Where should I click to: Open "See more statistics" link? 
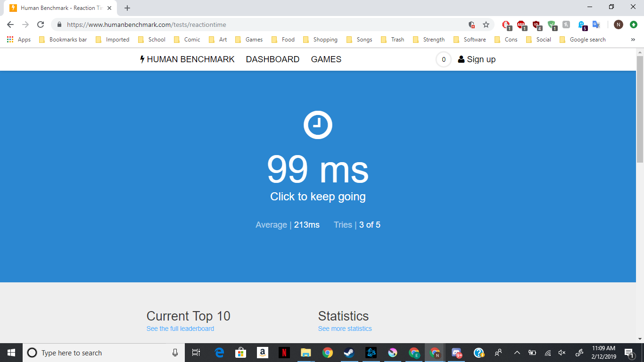coord(345,329)
